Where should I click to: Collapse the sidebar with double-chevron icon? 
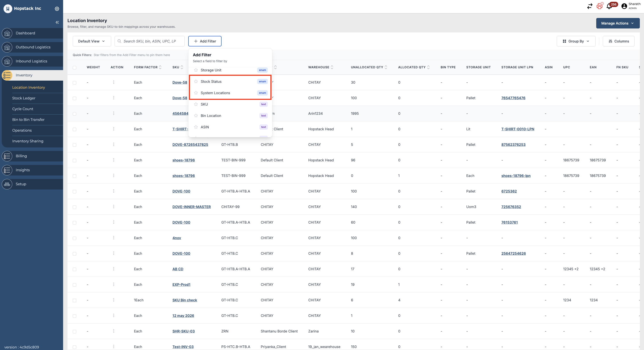pos(57,23)
